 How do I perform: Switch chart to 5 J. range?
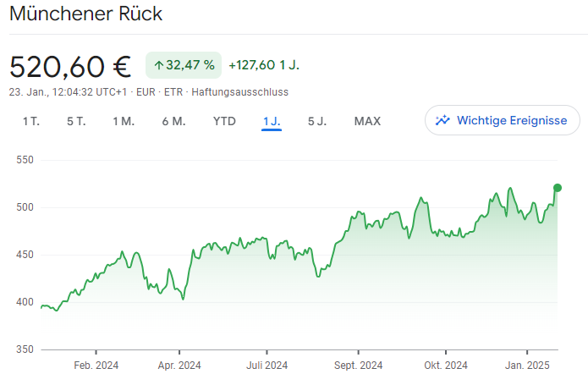pos(317,122)
